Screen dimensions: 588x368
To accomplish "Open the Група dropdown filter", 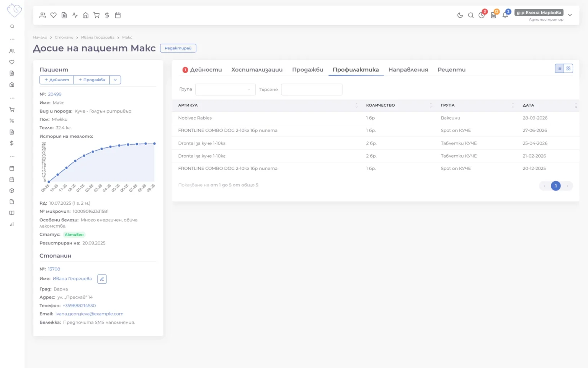I will click(225, 90).
